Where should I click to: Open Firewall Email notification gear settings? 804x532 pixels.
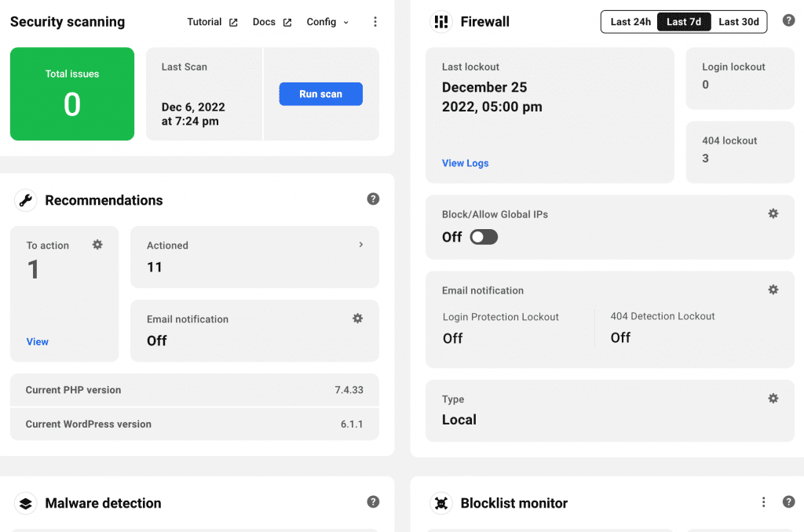click(773, 290)
